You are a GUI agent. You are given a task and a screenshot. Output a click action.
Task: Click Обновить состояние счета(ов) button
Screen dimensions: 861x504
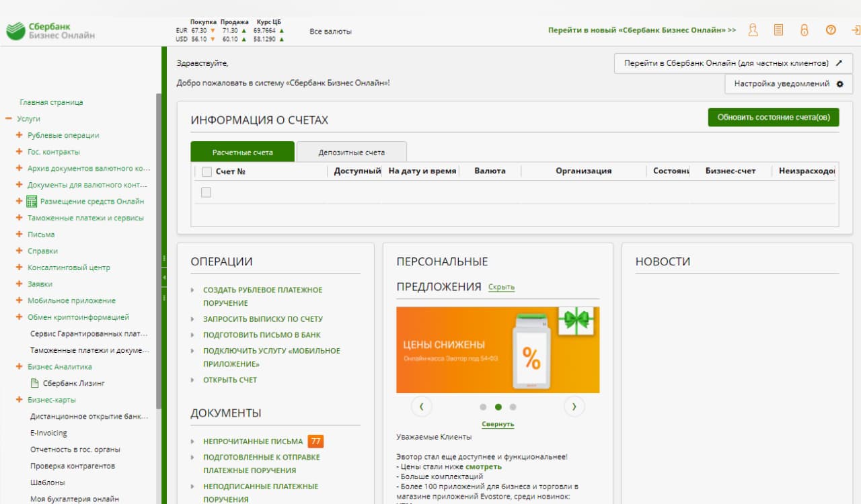(x=774, y=117)
